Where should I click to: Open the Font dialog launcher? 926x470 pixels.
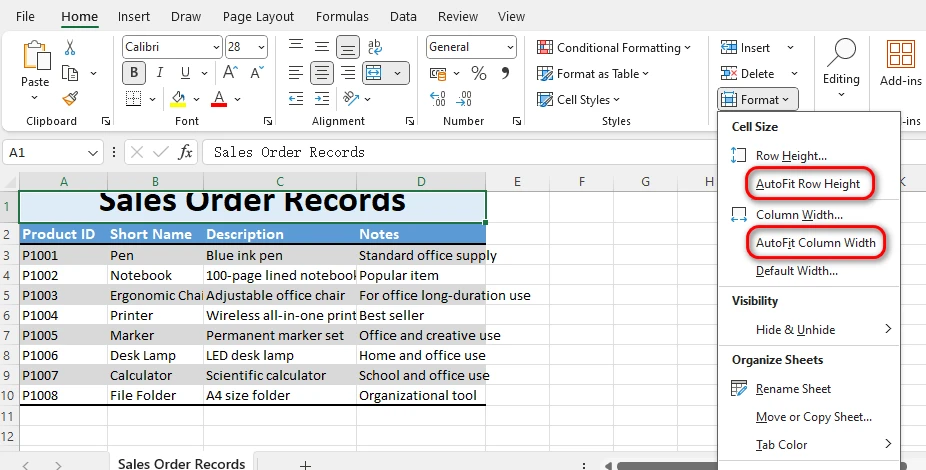268,121
